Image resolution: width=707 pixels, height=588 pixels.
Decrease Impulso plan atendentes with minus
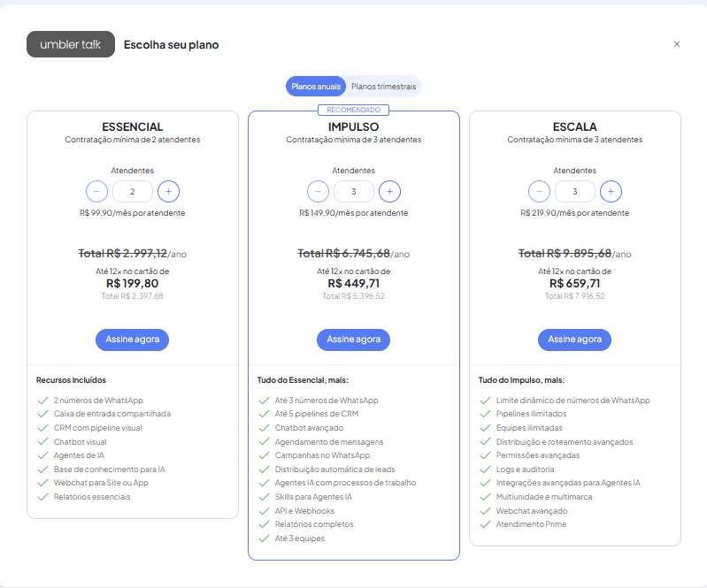click(318, 192)
